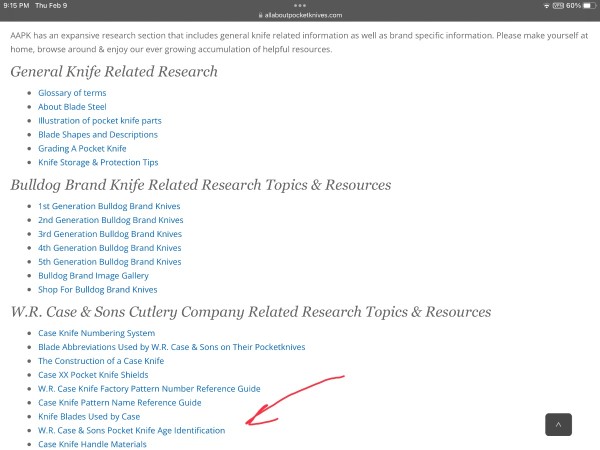Tap the battery icon in status bar
The image size is (600, 450).
[x=589, y=6]
